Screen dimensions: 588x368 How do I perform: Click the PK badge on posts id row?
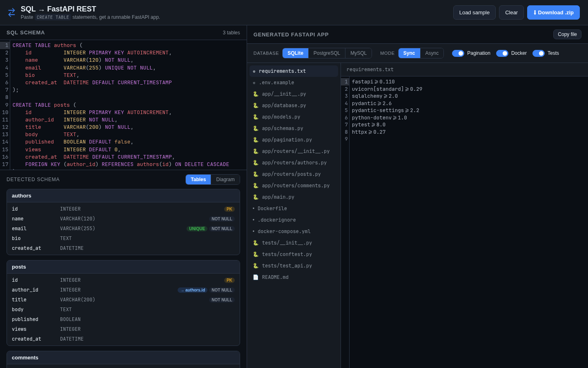(x=229, y=280)
